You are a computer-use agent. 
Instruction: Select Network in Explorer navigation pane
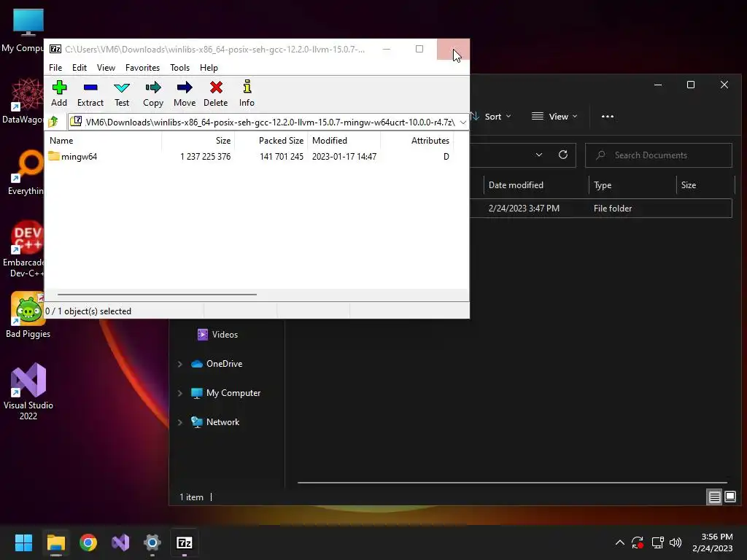(215, 422)
